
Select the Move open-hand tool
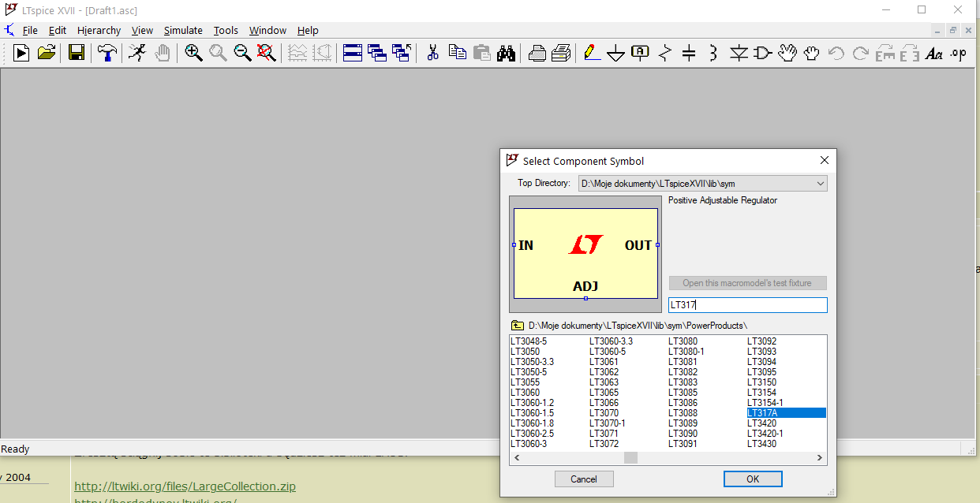click(x=787, y=53)
